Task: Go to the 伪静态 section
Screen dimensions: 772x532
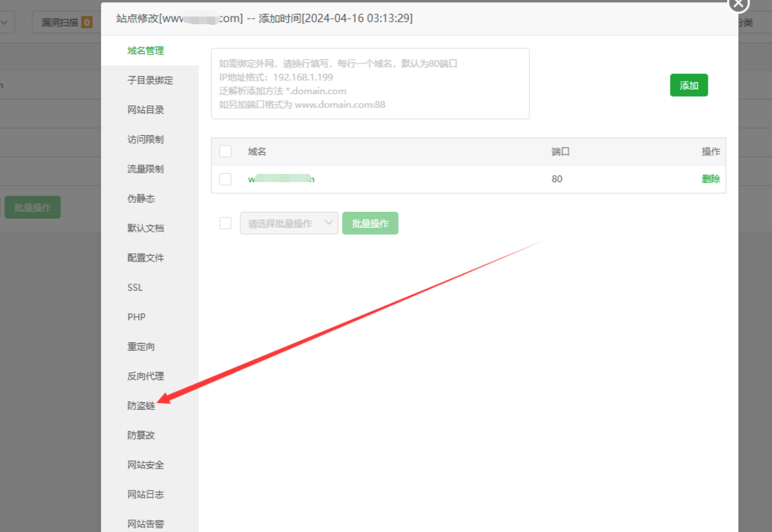Action: [141, 199]
